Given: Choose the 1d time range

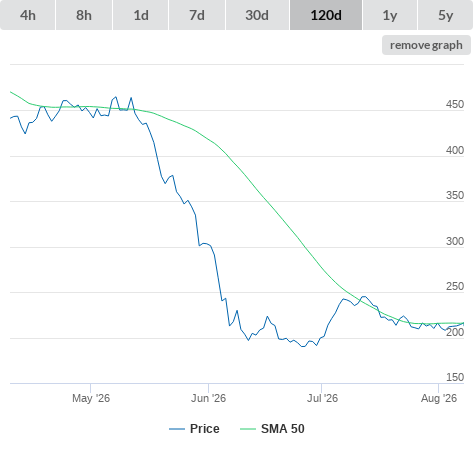Looking at the screenshot, I should [x=141, y=15].
